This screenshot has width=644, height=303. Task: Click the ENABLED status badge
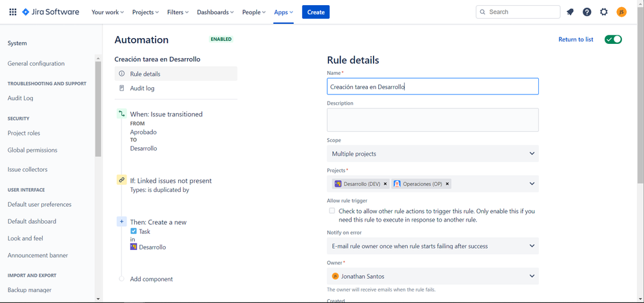click(221, 39)
